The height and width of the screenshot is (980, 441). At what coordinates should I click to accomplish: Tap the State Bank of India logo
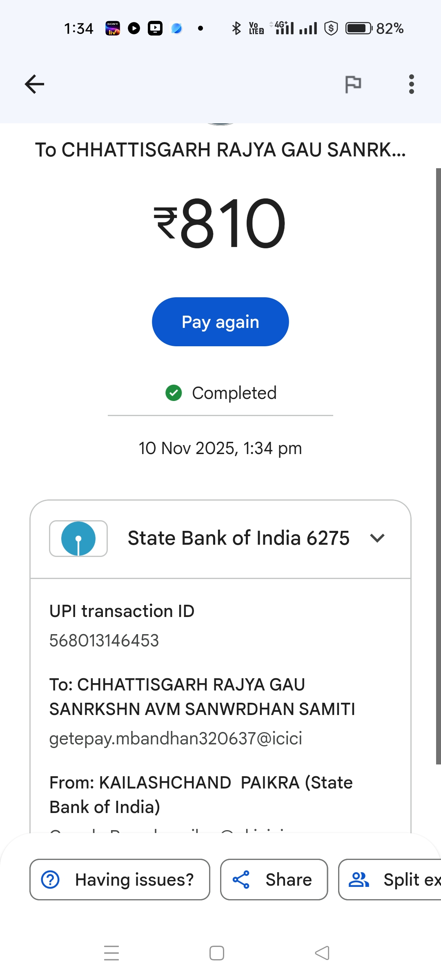[78, 538]
